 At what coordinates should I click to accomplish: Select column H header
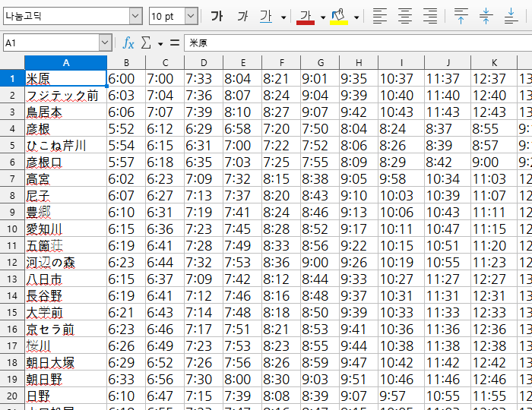[359, 63]
